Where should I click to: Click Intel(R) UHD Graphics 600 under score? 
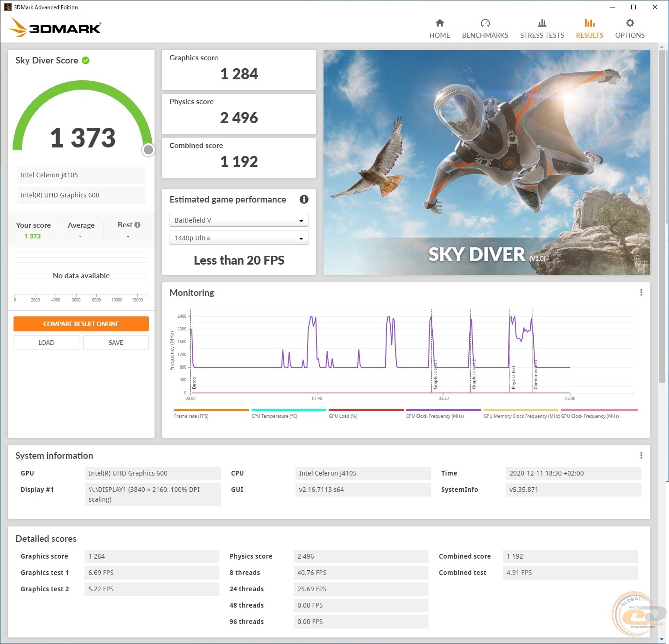[x=81, y=195]
